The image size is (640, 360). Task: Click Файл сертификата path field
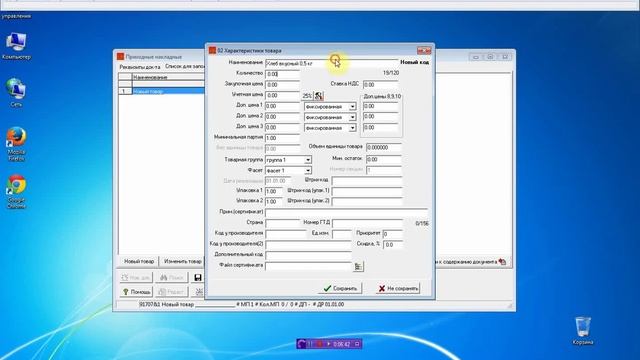tap(308, 266)
